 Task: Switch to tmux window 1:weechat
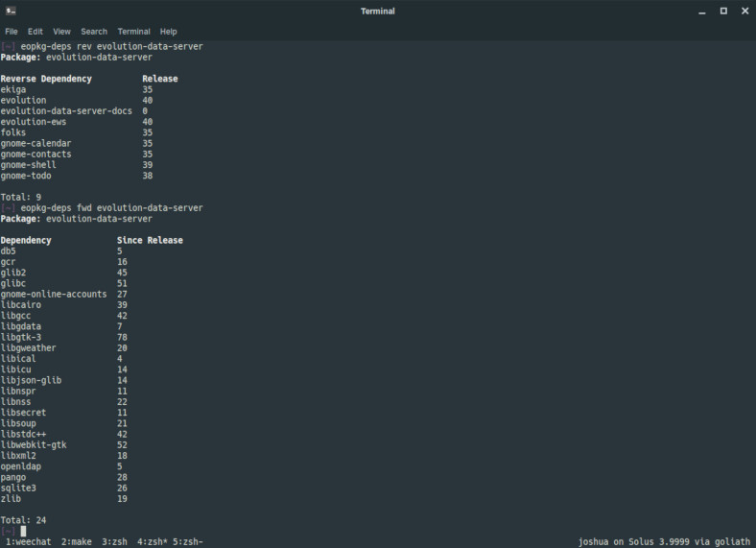point(29,541)
